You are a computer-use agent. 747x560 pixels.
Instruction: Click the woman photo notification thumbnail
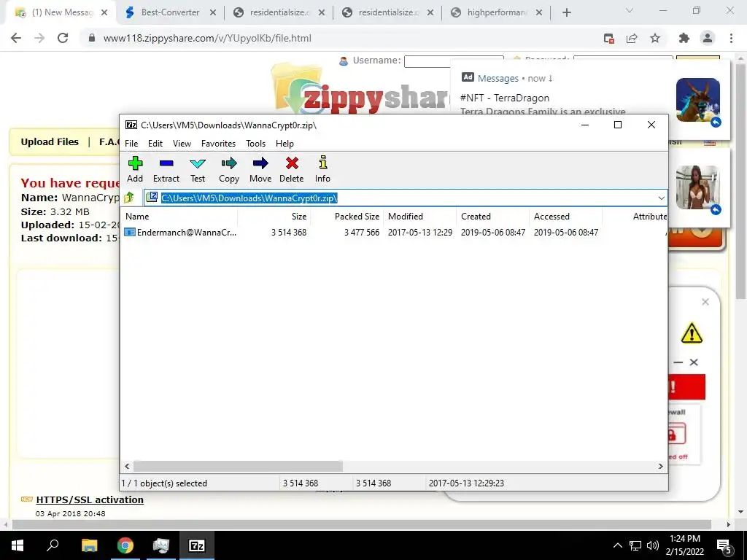click(x=697, y=187)
